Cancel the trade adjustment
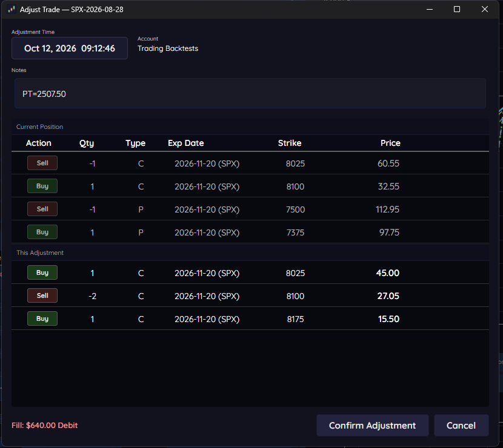The height and width of the screenshot is (448, 503). [461, 425]
